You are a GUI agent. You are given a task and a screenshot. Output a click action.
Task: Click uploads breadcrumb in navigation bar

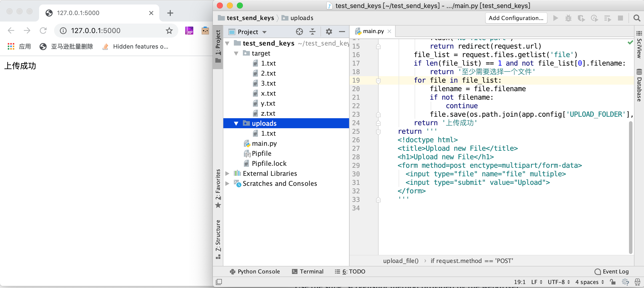297,18
